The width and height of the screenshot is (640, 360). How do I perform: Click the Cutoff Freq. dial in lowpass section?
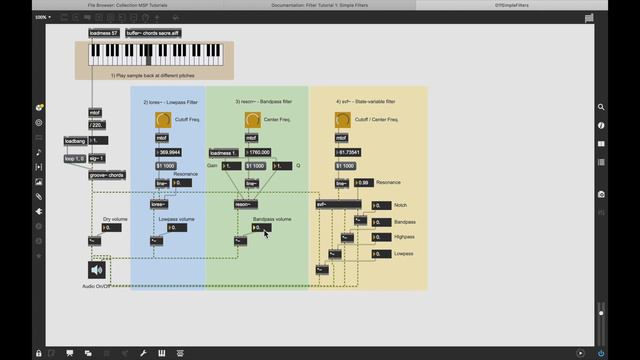coord(163,120)
